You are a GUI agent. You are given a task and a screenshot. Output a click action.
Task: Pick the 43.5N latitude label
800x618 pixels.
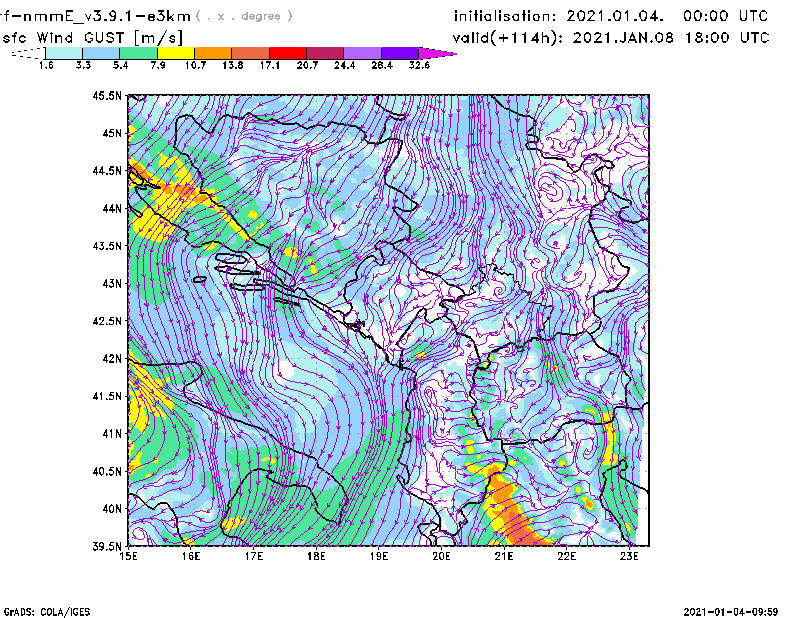coord(107,246)
